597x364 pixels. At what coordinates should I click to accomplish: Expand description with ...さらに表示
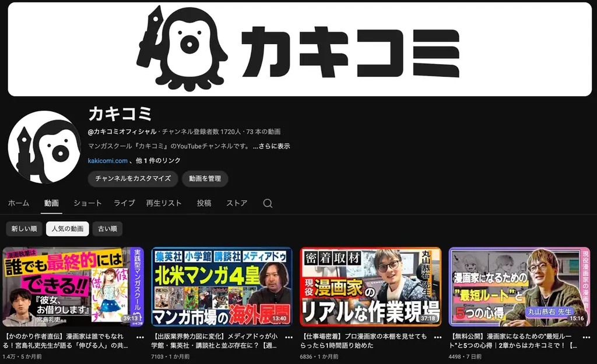click(272, 146)
